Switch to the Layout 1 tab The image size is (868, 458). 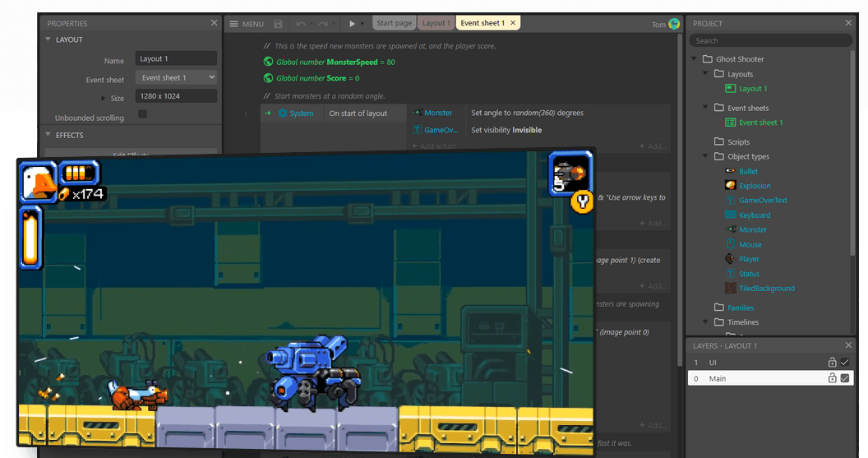(x=436, y=23)
